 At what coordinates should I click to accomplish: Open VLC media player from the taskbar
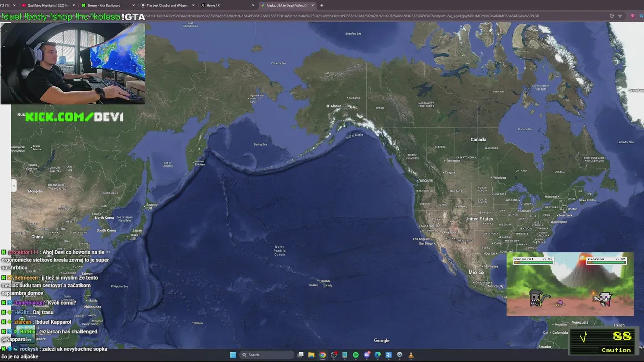coord(411,355)
